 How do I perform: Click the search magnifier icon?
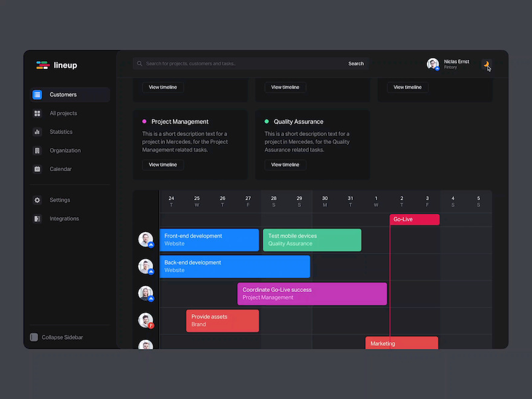(140, 63)
